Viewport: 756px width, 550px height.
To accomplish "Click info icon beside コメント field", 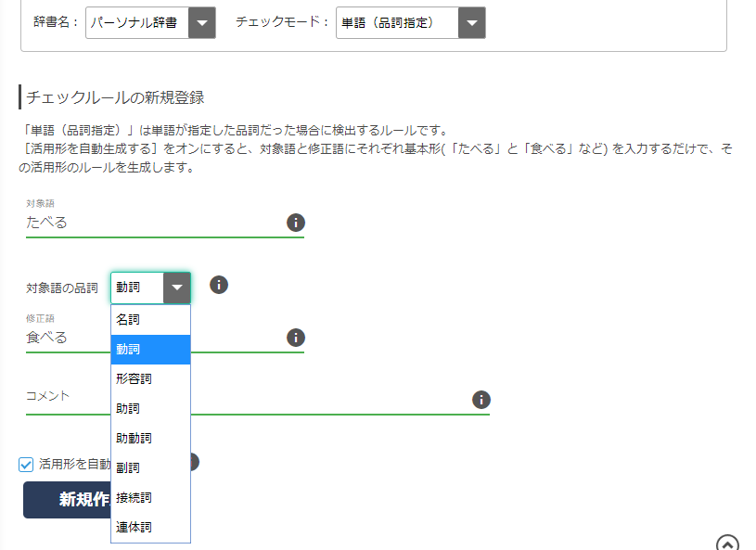I will (481, 400).
